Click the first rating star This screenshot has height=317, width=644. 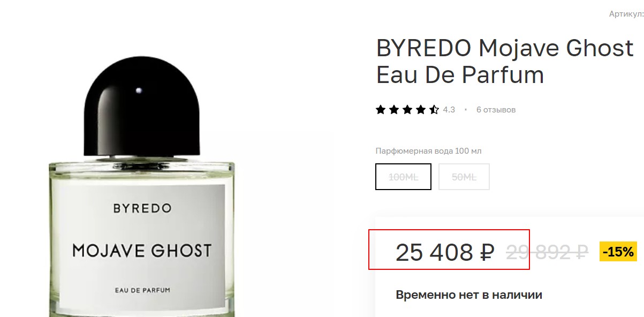click(x=381, y=110)
